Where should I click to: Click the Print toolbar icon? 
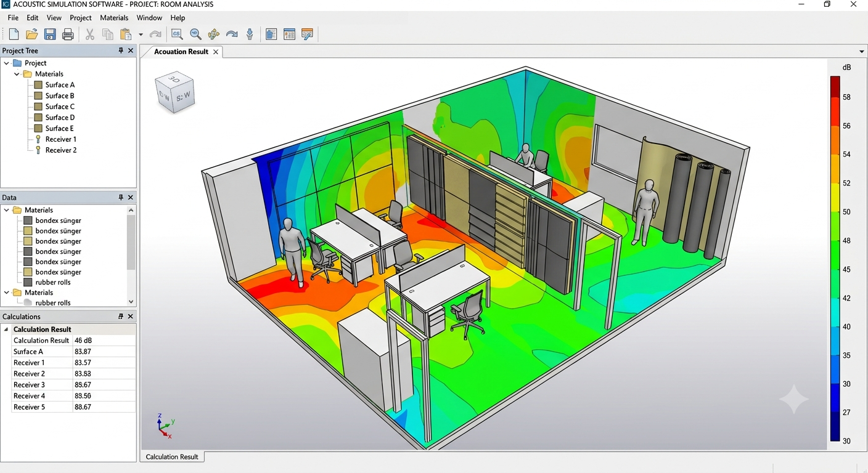coord(68,34)
